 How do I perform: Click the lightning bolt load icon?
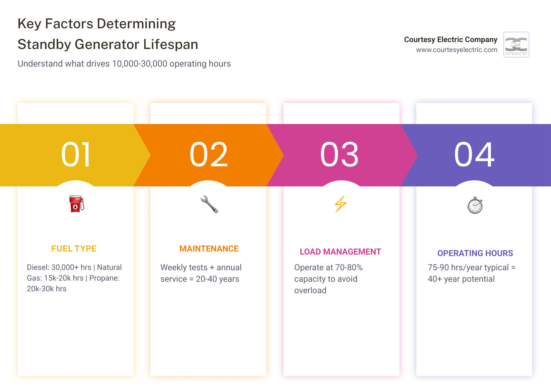coord(341,204)
